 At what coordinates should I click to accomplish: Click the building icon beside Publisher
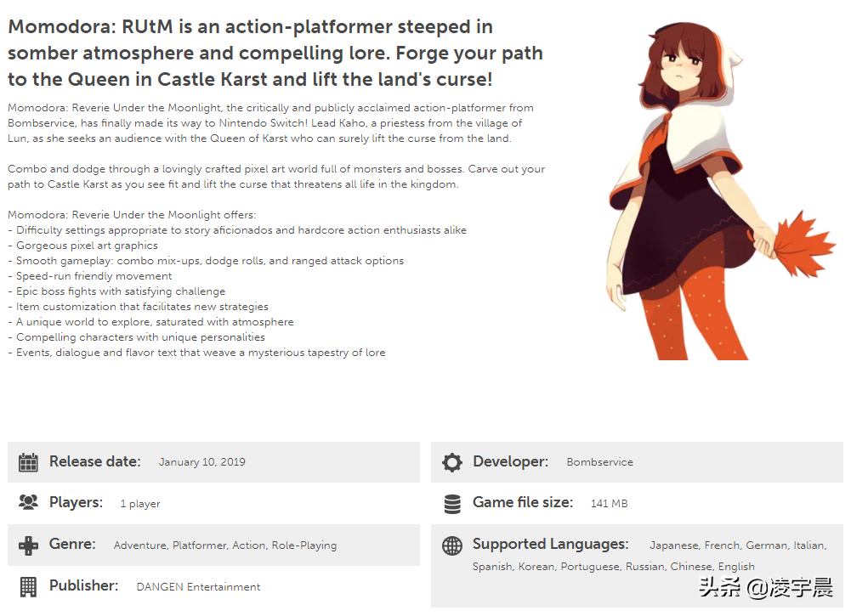28,587
